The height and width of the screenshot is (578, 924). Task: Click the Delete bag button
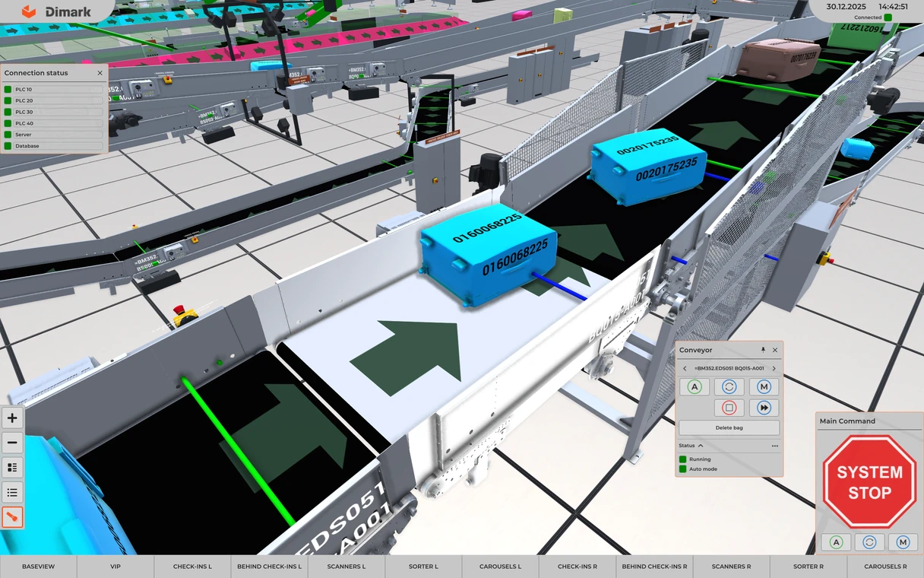tap(729, 428)
